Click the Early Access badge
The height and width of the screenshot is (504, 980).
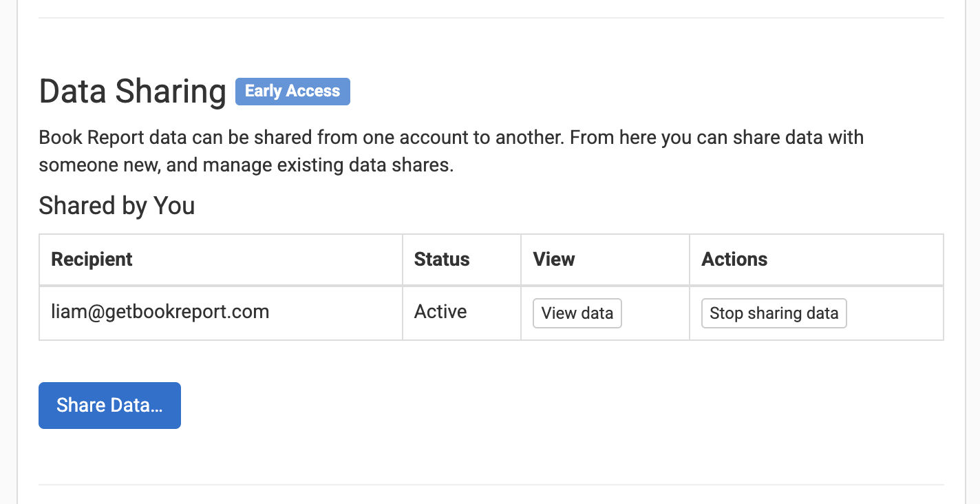click(x=292, y=92)
